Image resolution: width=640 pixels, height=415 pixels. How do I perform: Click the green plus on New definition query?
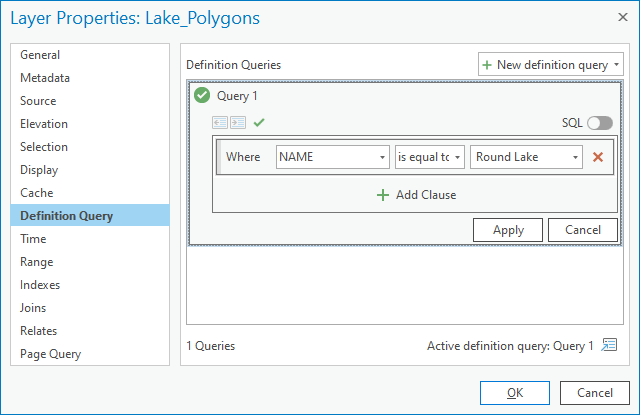pyautogui.click(x=487, y=65)
